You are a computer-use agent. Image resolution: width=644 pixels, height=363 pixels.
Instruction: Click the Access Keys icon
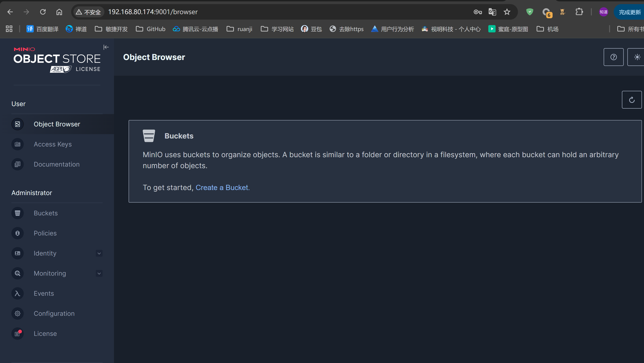point(18,144)
